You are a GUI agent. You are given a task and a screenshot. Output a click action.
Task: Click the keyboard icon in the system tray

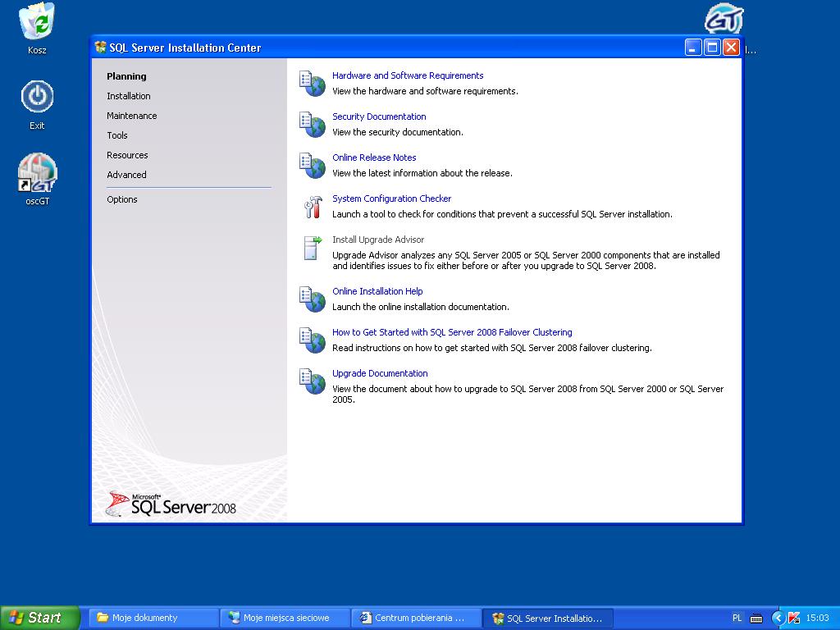[x=756, y=619]
